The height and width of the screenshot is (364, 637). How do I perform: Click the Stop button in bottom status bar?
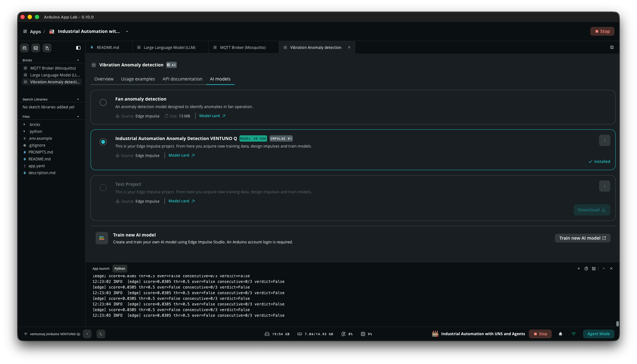(540, 334)
